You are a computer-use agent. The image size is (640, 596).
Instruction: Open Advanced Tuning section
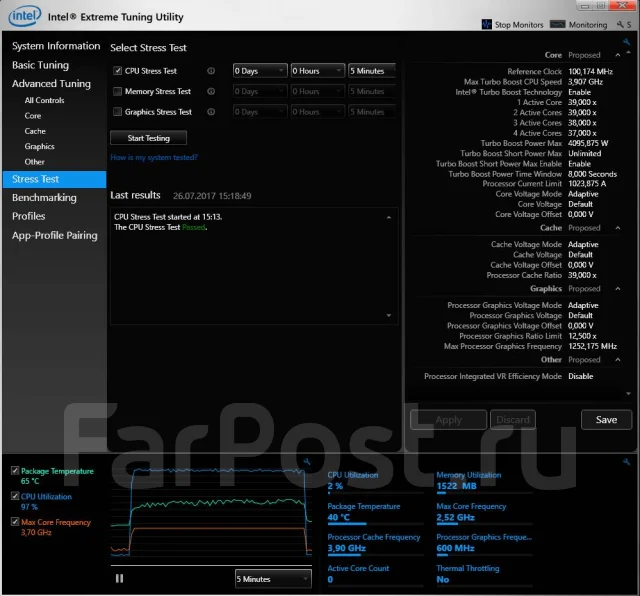coord(51,83)
